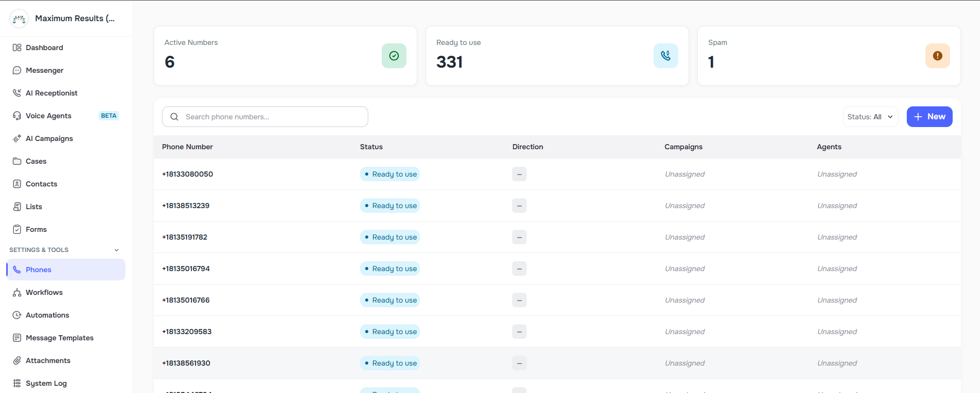Focus the Search phone numbers field
The width and height of the screenshot is (980, 393).
click(265, 117)
